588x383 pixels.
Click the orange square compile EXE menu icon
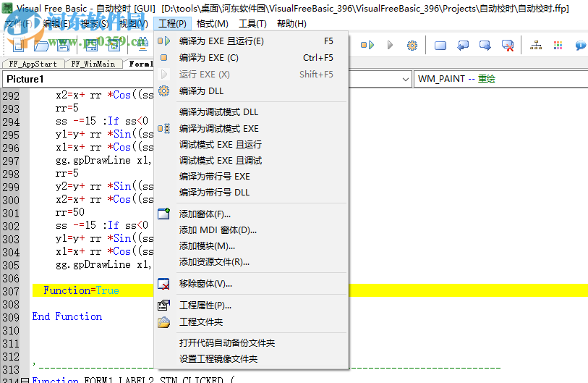(x=164, y=57)
